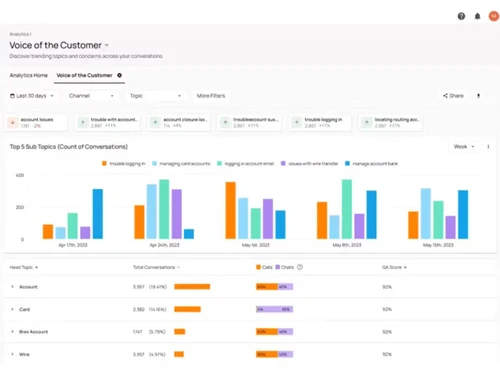Open the Week interval dropdown

pos(464,147)
